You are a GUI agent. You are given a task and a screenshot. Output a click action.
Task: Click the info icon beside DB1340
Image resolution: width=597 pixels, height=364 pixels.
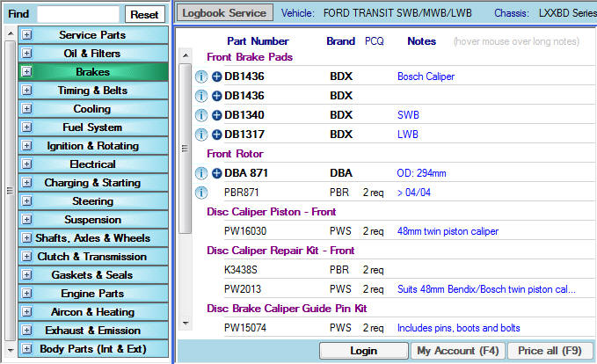click(x=201, y=115)
